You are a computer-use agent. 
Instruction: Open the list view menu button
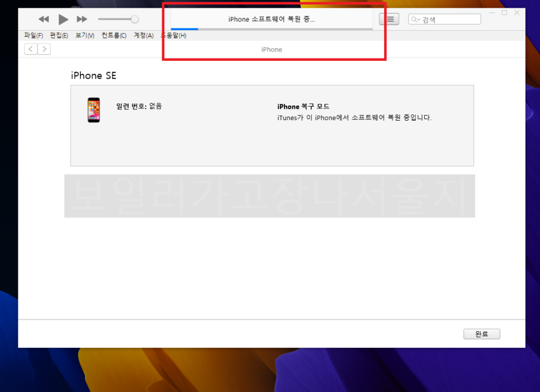(390, 20)
